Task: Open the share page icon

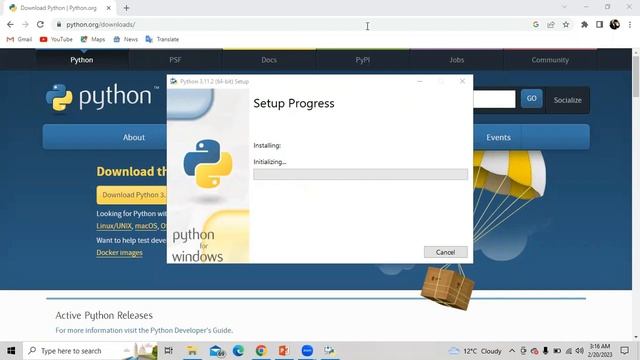Action: 551,24
